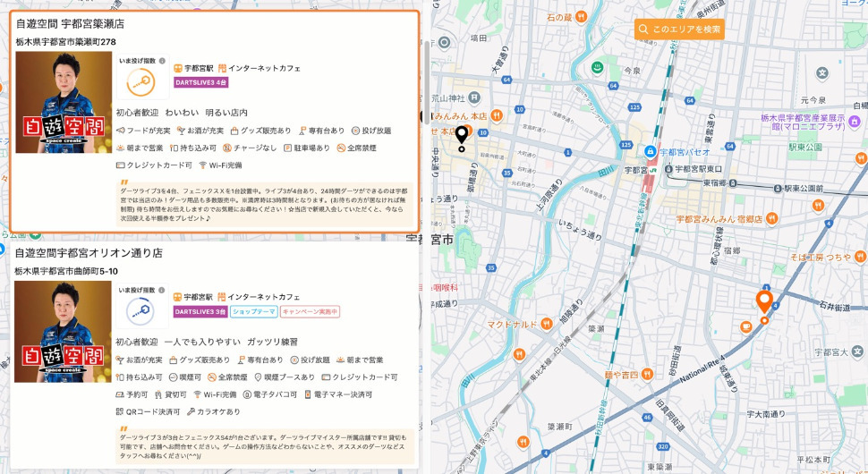Click the green marker near 今泉
Screen dimensions: 868x474
[x=597, y=67]
